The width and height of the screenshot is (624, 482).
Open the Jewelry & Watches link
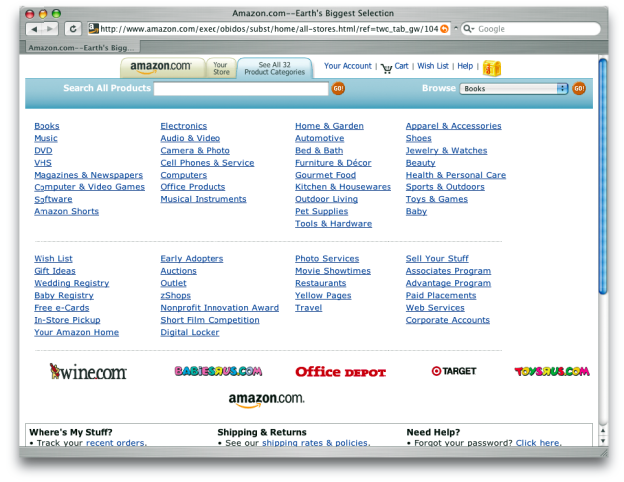click(x=446, y=151)
